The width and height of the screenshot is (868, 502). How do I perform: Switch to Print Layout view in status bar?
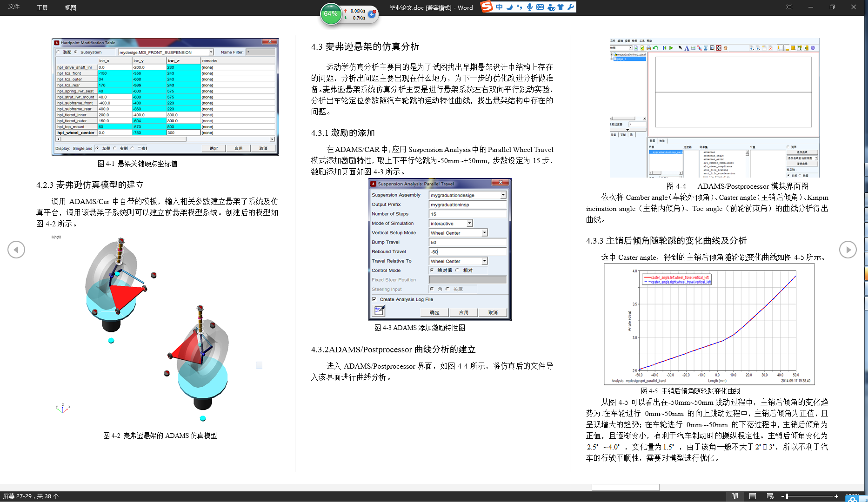coord(753,496)
